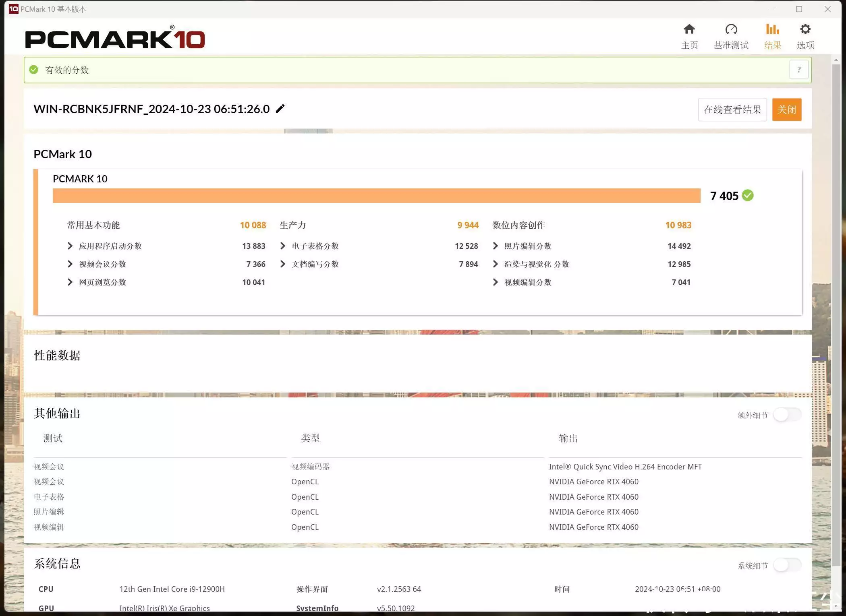846x616 pixels.
Task: Click the 视频编辑分数 value 7 041
Action: coord(681,282)
